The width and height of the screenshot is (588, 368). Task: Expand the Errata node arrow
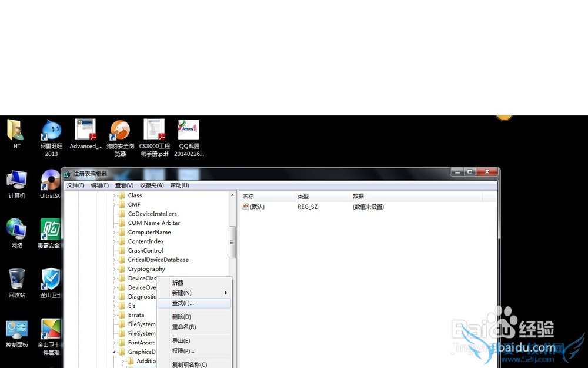pos(114,316)
